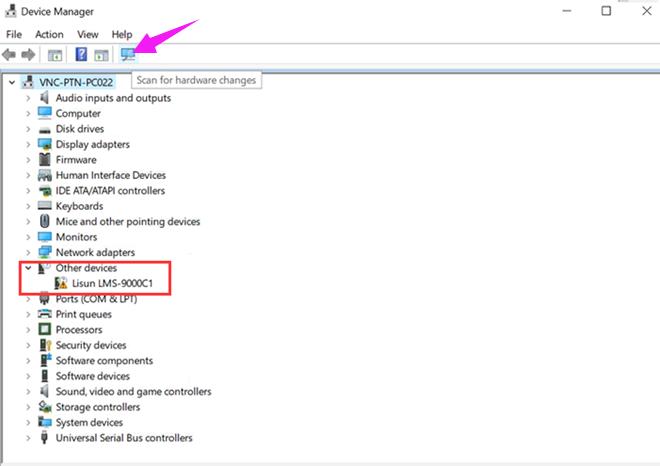The height and width of the screenshot is (466, 660).
Task: Select the Ports (COM & LPT) item
Action: click(x=95, y=299)
